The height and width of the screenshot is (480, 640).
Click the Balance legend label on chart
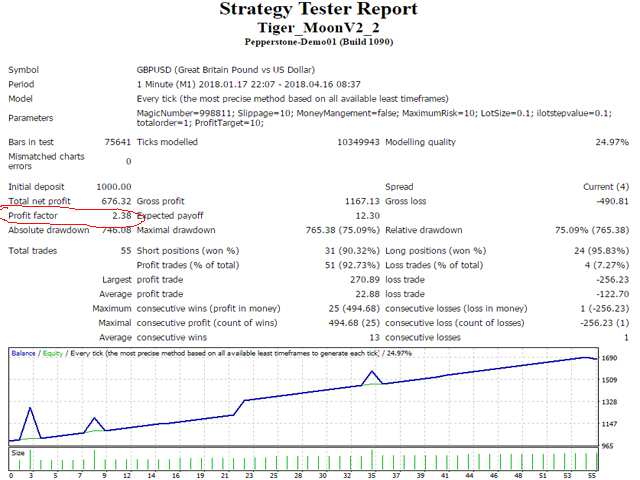26,354
